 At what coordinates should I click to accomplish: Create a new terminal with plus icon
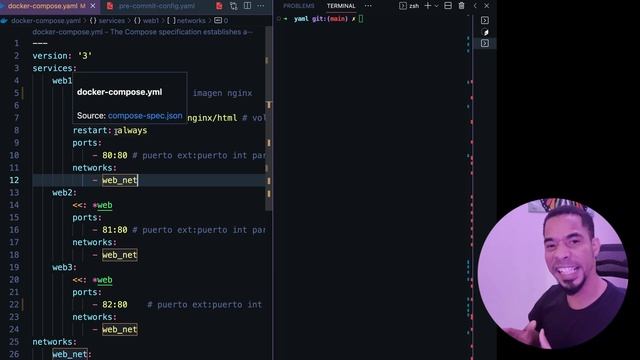(x=427, y=6)
